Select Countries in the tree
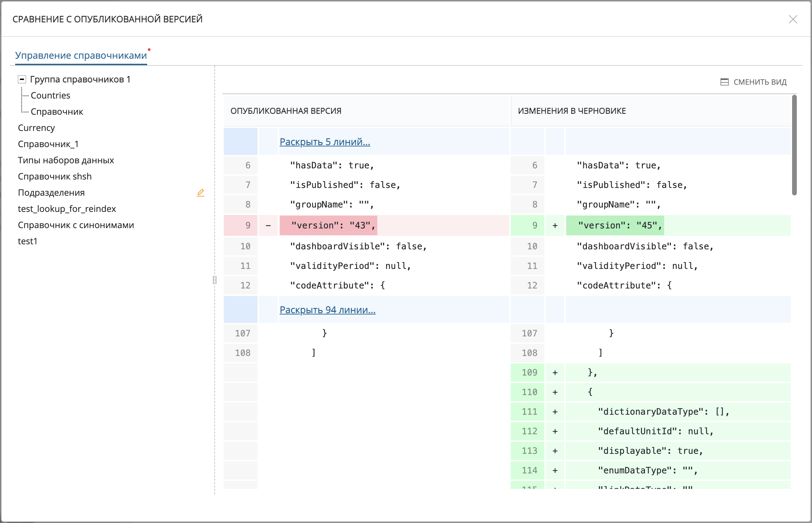The height and width of the screenshot is (523, 812). tap(50, 95)
